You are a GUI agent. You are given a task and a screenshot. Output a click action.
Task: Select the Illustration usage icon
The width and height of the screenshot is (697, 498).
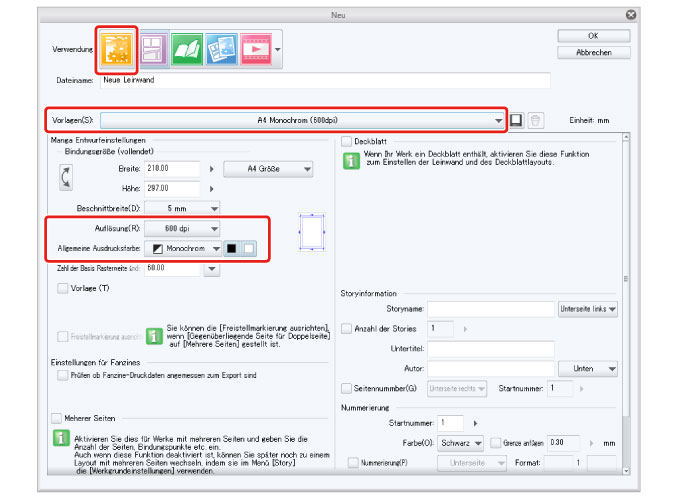coord(116,49)
